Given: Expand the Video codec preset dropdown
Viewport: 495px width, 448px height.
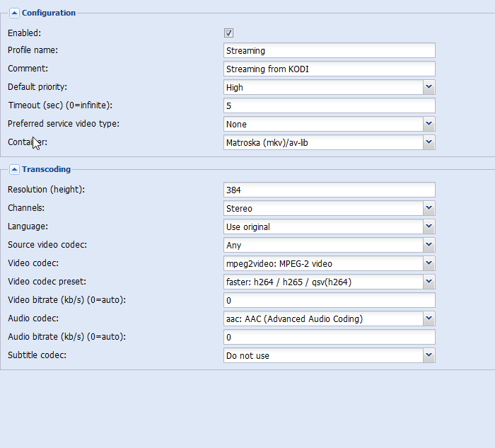Looking at the screenshot, I should tap(429, 282).
